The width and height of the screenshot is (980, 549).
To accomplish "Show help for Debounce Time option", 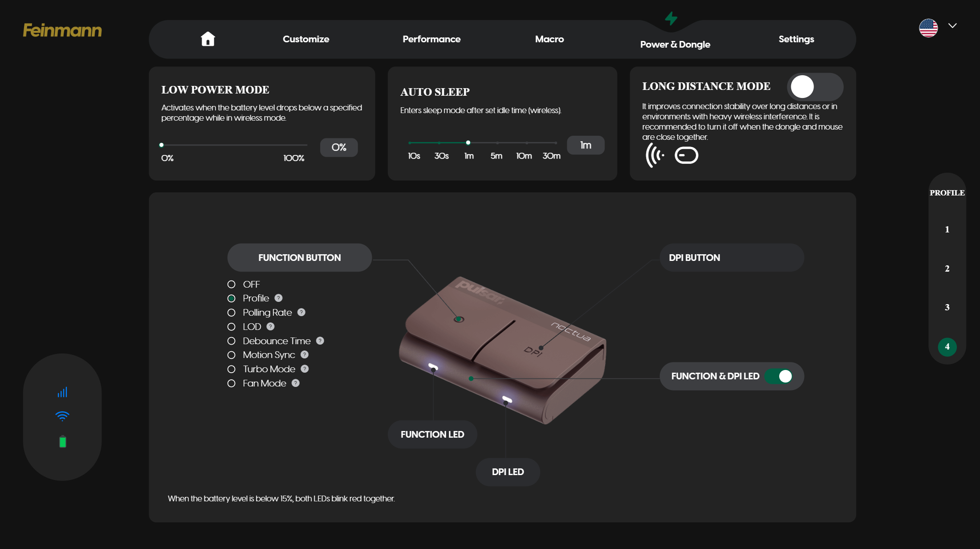I will pos(320,341).
